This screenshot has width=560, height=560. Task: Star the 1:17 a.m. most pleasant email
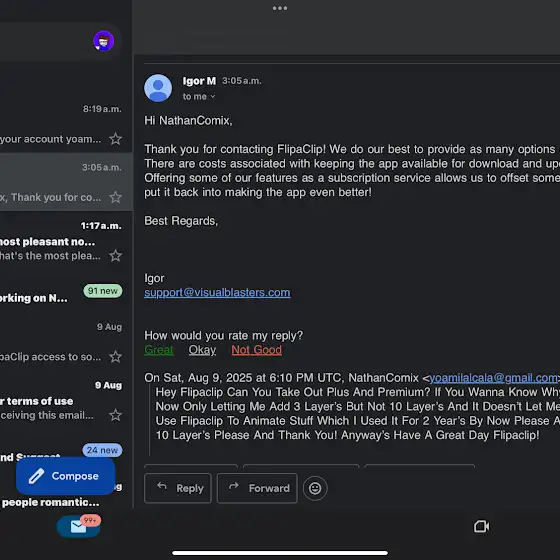coord(115,256)
